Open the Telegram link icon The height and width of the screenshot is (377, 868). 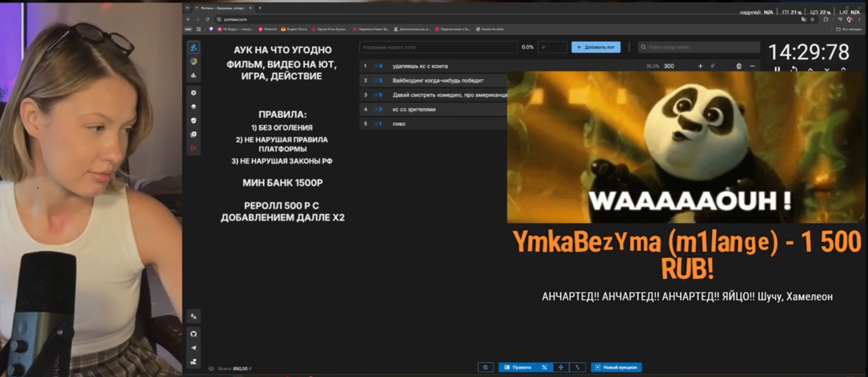[194, 348]
